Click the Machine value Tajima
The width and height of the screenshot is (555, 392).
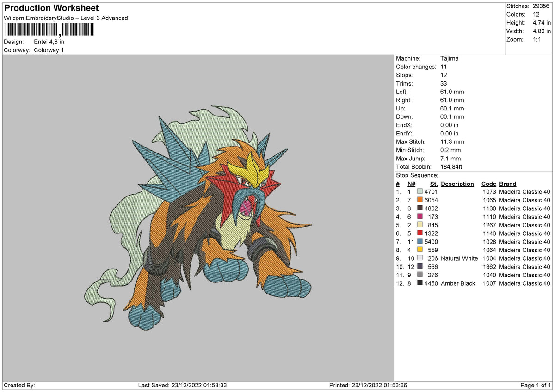pyautogui.click(x=450, y=59)
